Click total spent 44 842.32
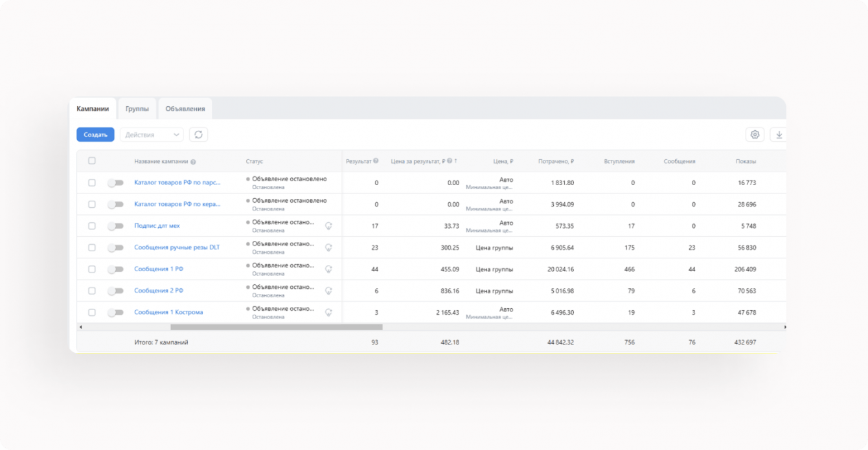This screenshot has height=450, width=868. 560,342
